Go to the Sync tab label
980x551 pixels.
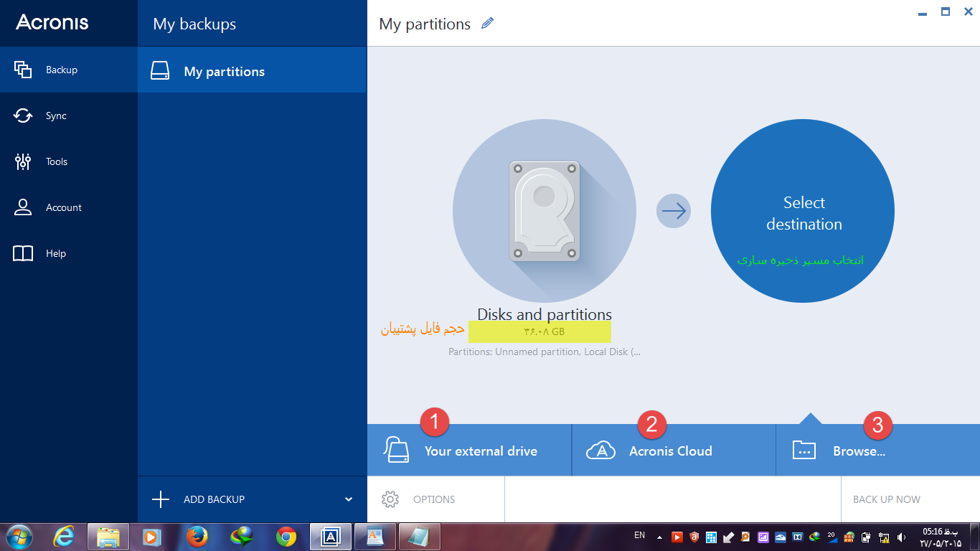56,116
